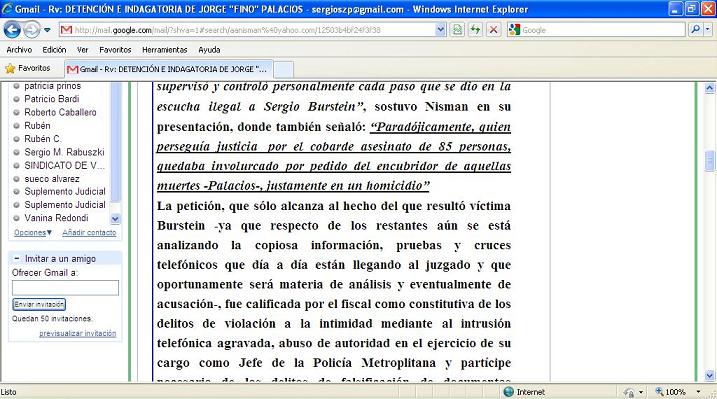The image size is (717, 399).
Task: Open the Herramientas menu
Action: (165, 50)
